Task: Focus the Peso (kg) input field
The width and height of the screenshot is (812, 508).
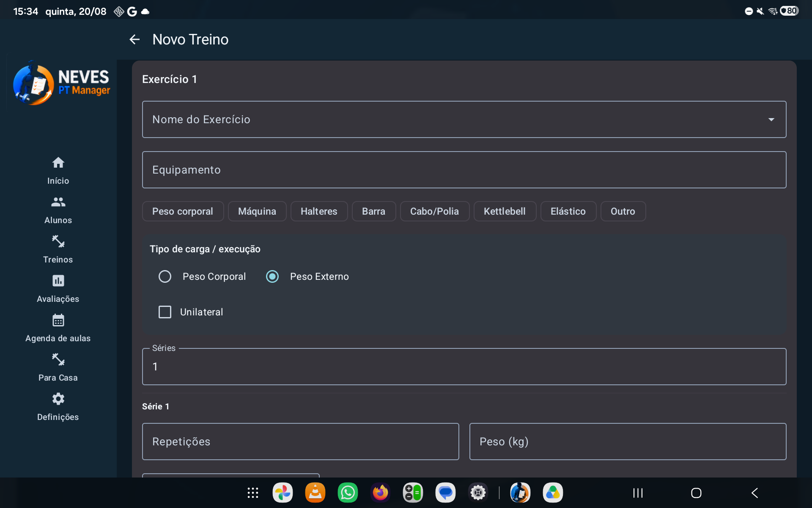Action: (628, 442)
